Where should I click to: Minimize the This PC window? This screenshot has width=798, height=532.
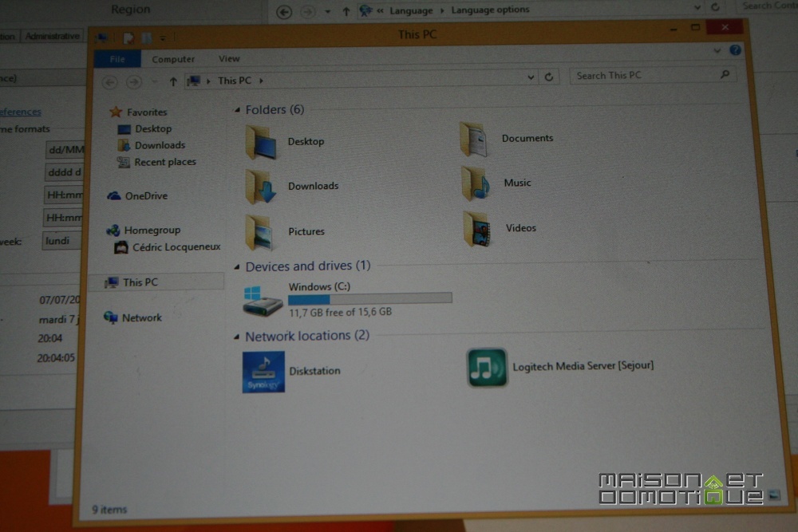click(x=674, y=29)
